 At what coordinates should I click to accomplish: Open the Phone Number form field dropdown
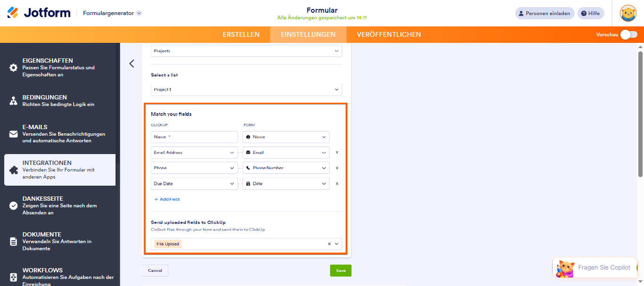286,168
